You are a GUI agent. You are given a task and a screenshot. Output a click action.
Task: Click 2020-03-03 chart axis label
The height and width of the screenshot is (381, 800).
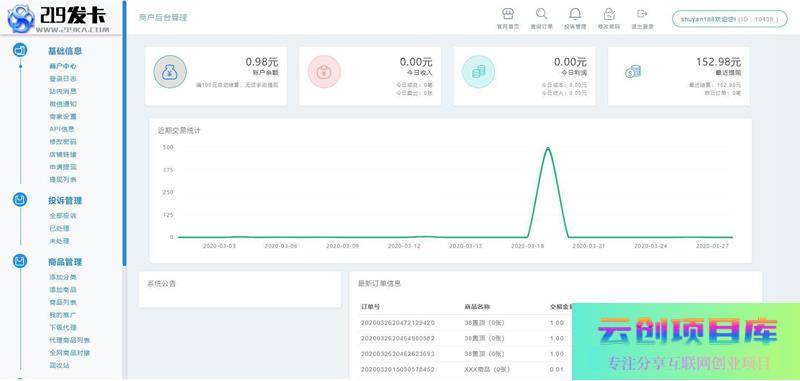point(219,246)
